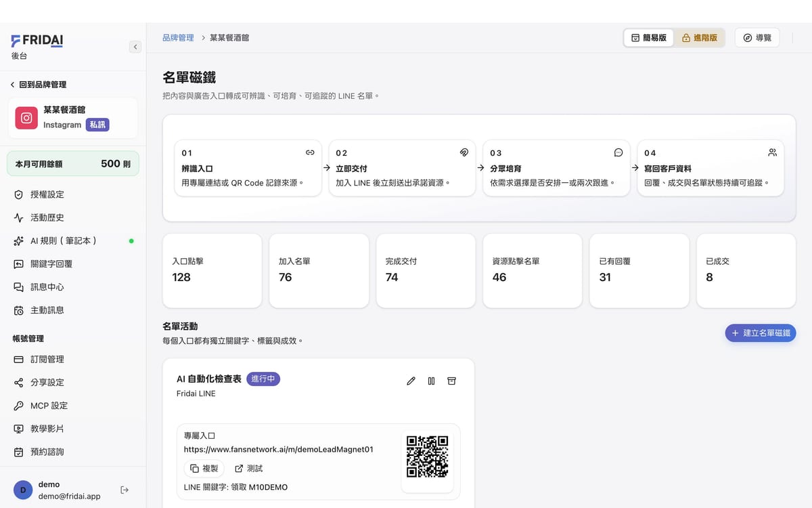Click the demo user avatar

pos(23,490)
